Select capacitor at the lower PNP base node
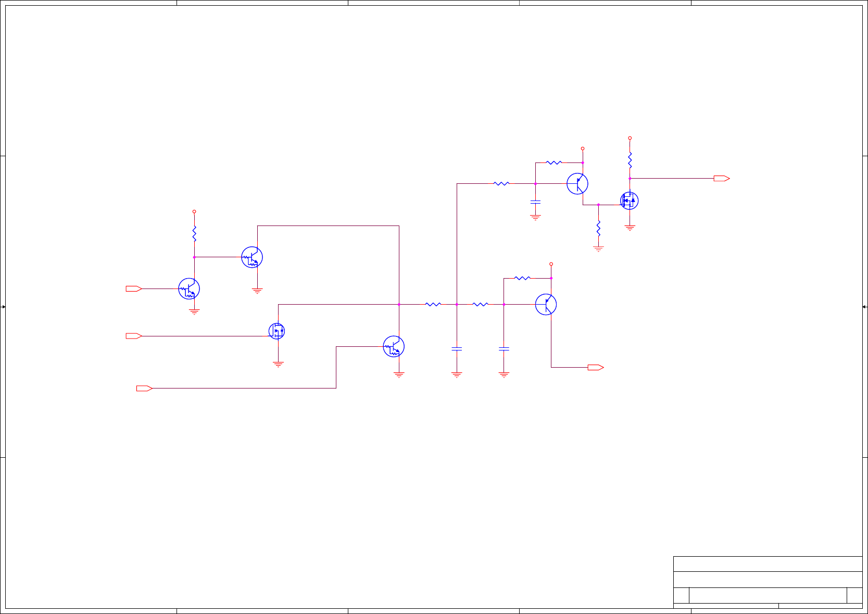This screenshot has height=614, width=868. [x=504, y=349]
